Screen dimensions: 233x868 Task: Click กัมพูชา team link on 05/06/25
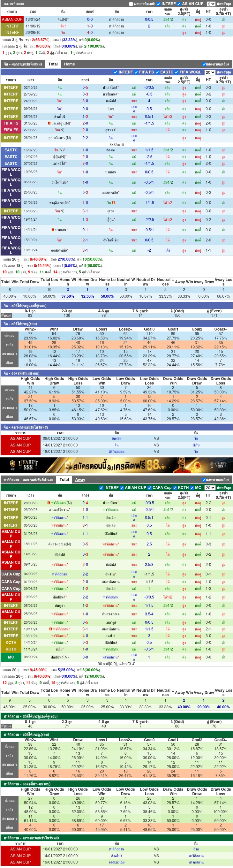(60, 605)
